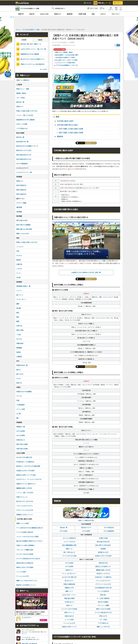The height and width of the screenshot is (644, 138).
Task: Open the 転生OB nav item
Action: point(32,14)
